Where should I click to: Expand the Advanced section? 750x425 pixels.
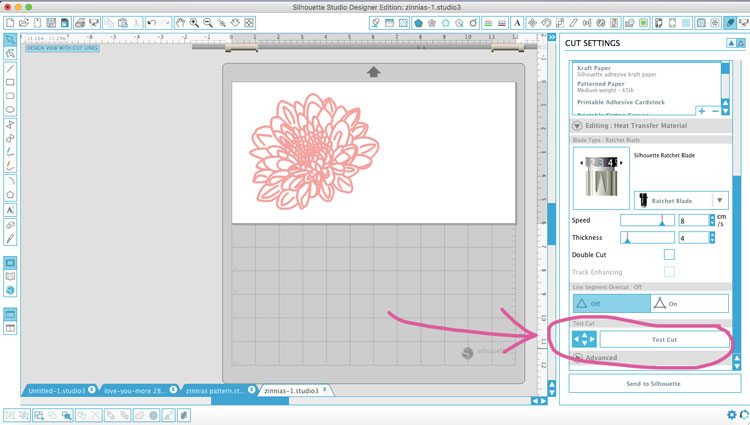click(x=578, y=358)
